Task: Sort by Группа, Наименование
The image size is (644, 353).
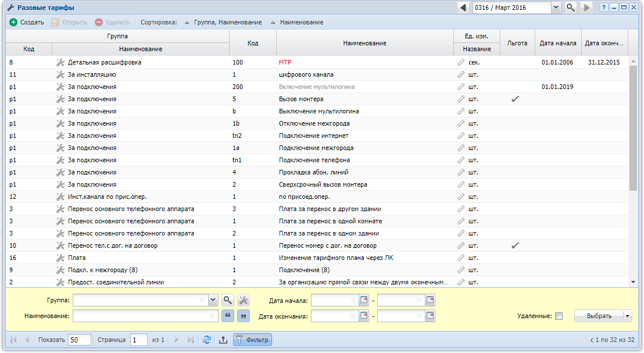Action: click(x=223, y=22)
